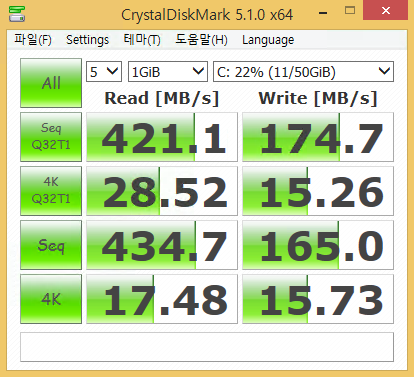Select the Seq write value 165.0
414x377 pixels.
tap(318, 245)
